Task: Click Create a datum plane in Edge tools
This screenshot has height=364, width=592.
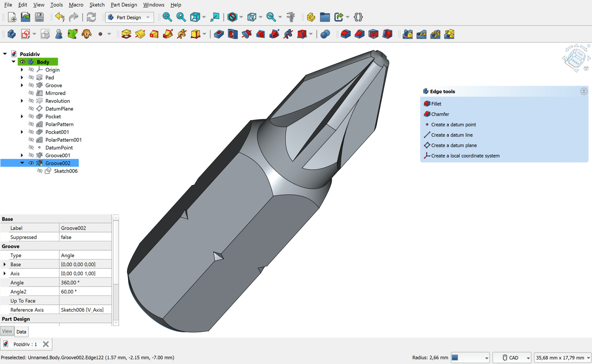Action: 454,145
